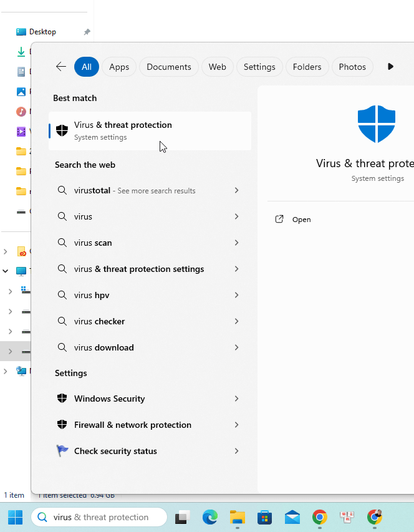This screenshot has height=532, width=414.
Task: Expand 'virus & threat protection settings' chevron
Action: (237, 269)
